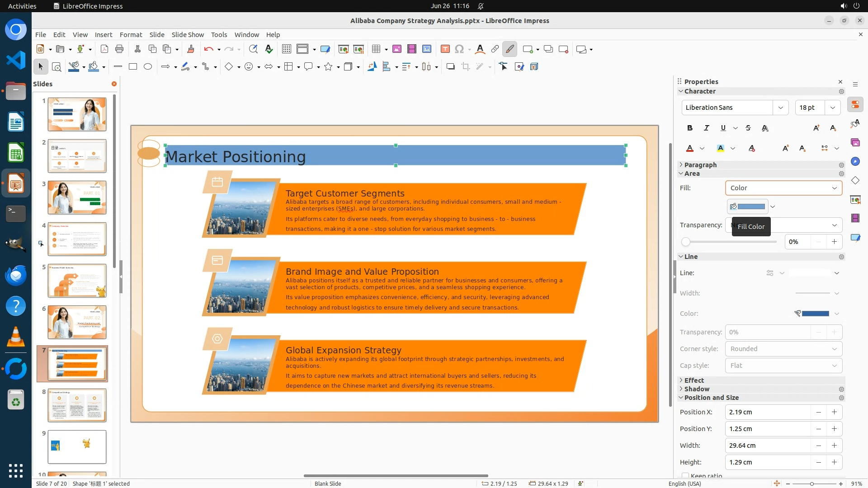
Task: Enable the Keep ratio checkbox
Action: [685, 475]
